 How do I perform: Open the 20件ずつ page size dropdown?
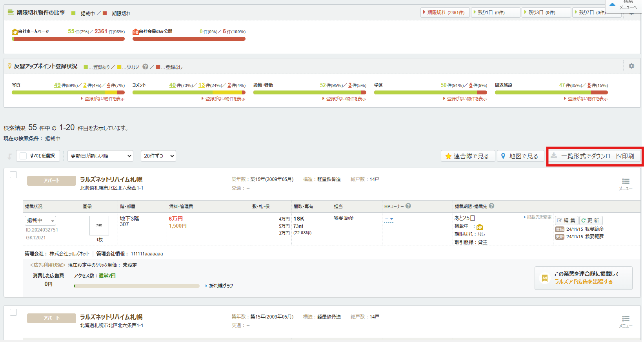(x=158, y=156)
